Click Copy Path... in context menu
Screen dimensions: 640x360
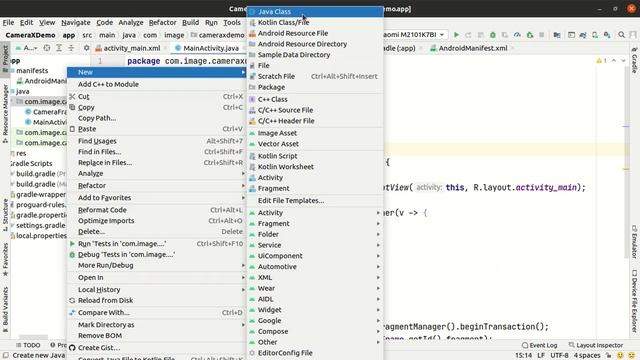coord(157,118)
